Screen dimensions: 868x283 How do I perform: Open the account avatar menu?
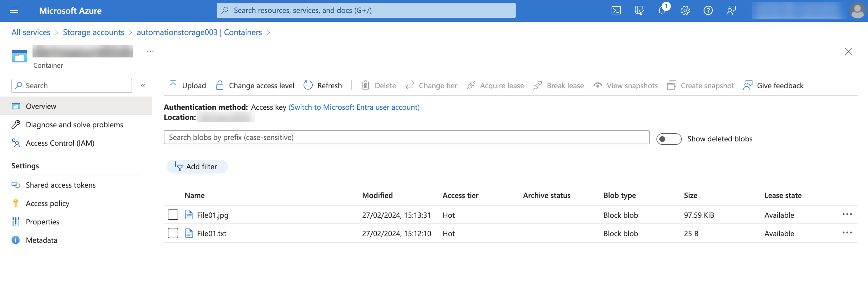(x=857, y=11)
